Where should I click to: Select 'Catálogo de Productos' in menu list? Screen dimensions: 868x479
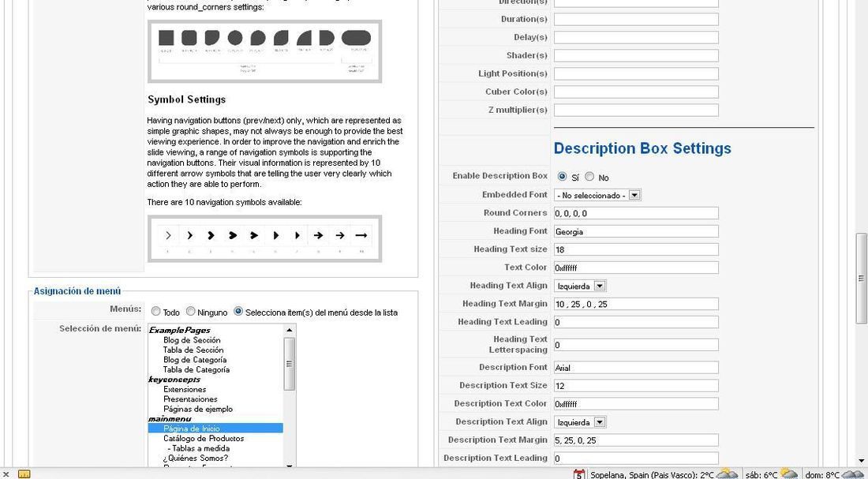coord(203,439)
